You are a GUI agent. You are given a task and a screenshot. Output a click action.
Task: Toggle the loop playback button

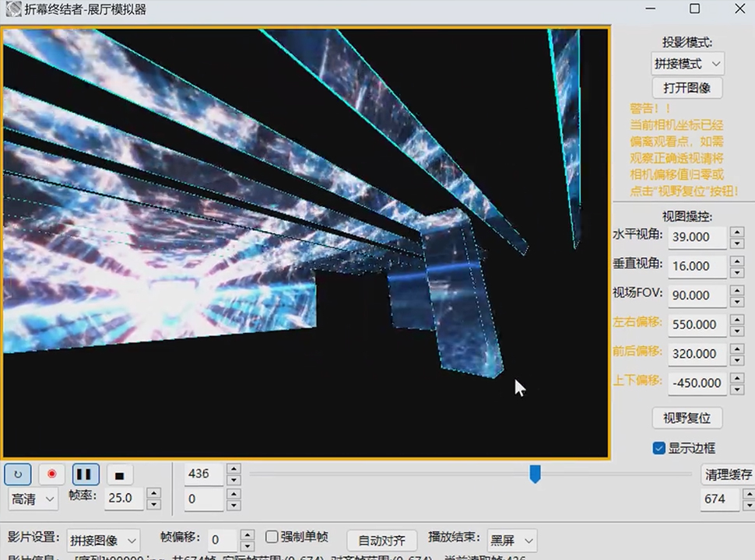click(18, 474)
